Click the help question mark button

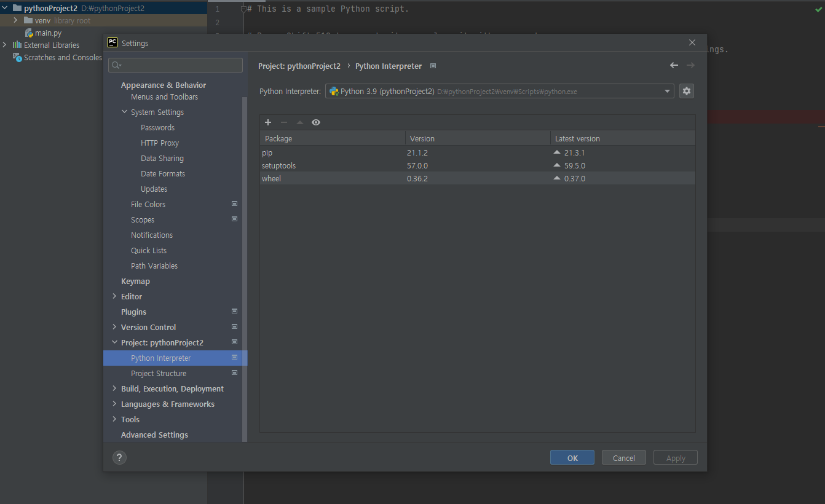pyautogui.click(x=119, y=457)
